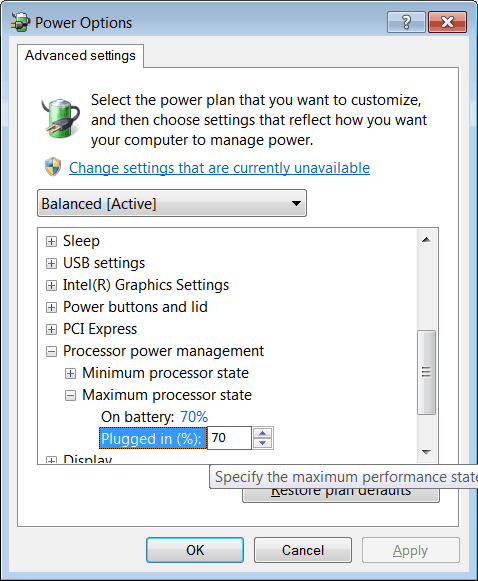Expand the Sleep settings node

pyautogui.click(x=51, y=242)
